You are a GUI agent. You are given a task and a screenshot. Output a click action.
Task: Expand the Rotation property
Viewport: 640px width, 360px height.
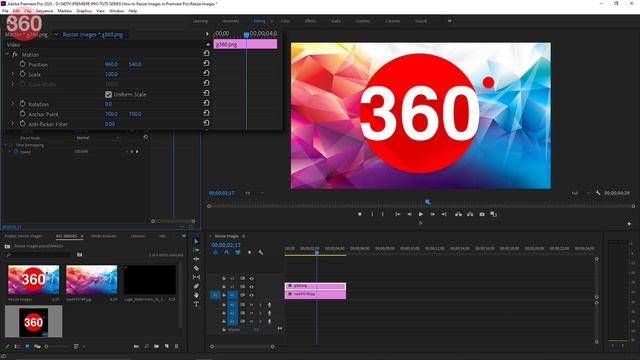[13, 104]
